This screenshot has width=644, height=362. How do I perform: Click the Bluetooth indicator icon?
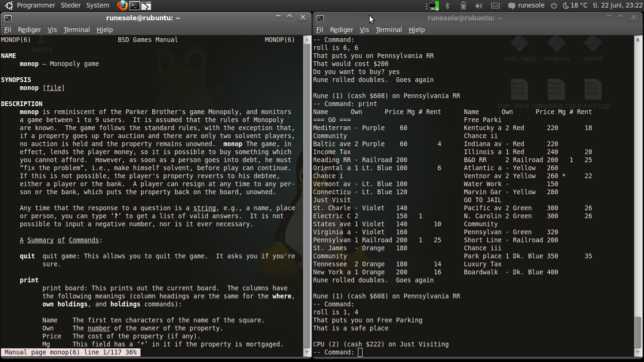(448, 6)
